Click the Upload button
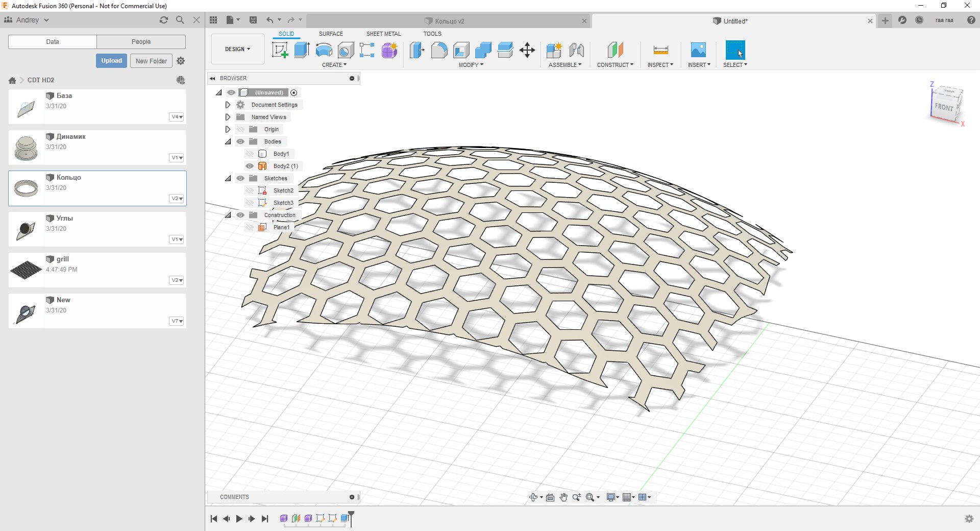The image size is (980, 531). [x=111, y=61]
